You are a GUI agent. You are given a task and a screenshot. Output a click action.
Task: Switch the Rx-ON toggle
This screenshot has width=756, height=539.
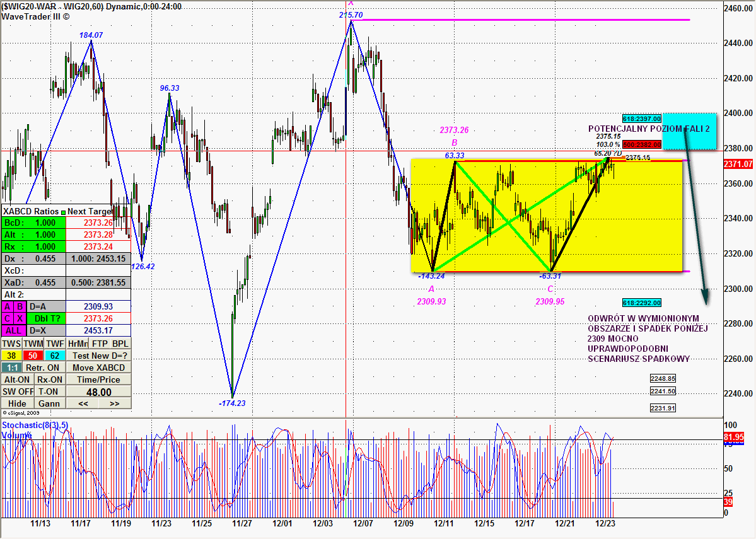(x=49, y=380)
